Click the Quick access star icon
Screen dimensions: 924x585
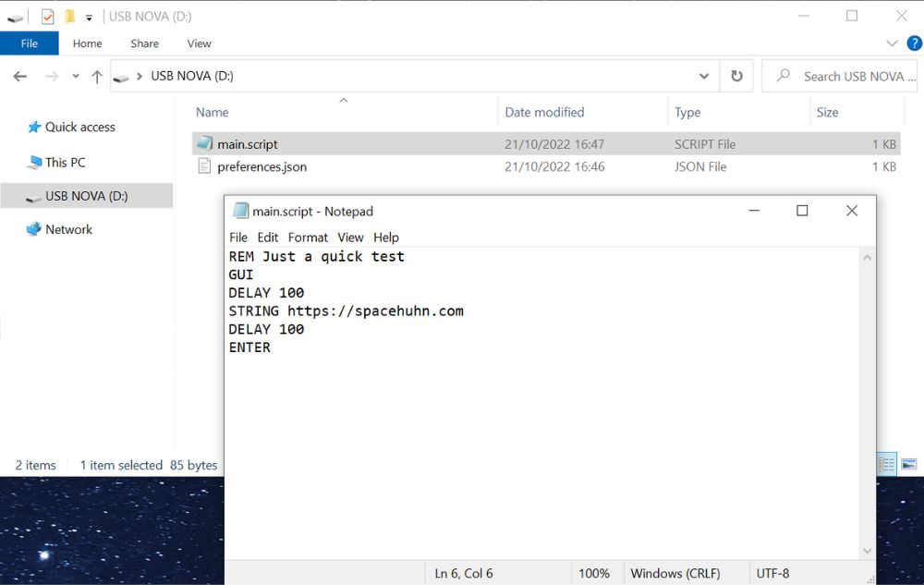[34, 127]
